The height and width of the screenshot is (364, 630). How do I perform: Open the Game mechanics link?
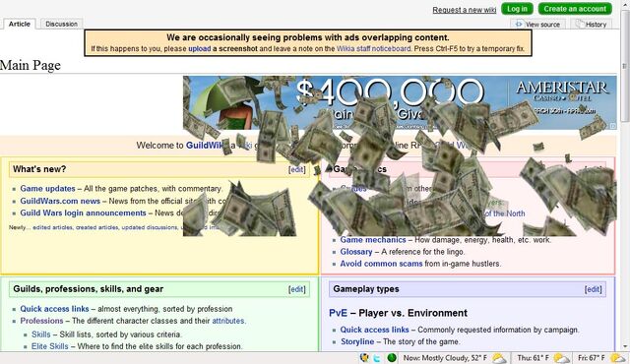pyautogui.click(x=373, y=240)
